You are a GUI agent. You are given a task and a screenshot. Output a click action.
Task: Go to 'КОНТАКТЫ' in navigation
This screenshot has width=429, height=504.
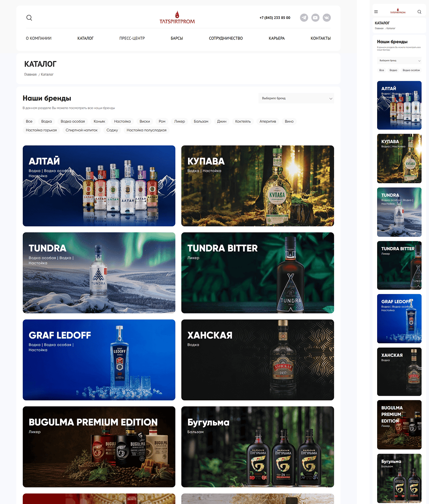321,38
